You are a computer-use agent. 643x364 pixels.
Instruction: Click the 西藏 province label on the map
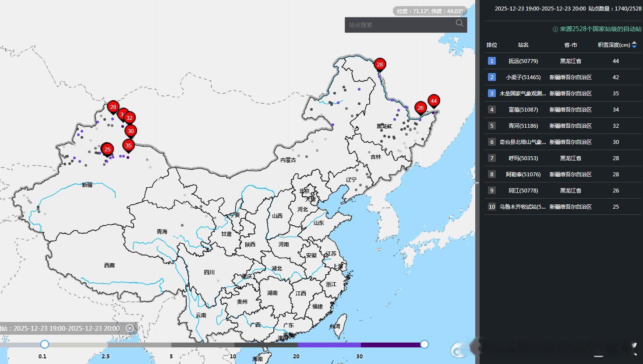point(110,266)
